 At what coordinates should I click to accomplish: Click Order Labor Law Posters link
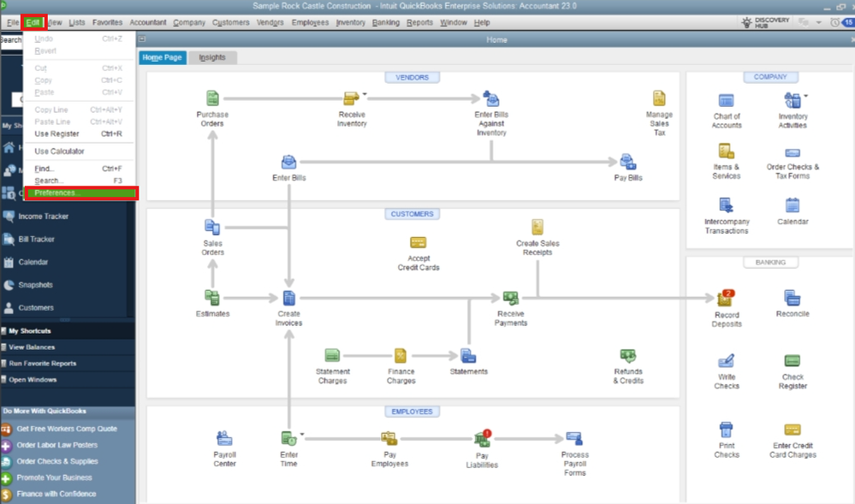tap(57, 445)
